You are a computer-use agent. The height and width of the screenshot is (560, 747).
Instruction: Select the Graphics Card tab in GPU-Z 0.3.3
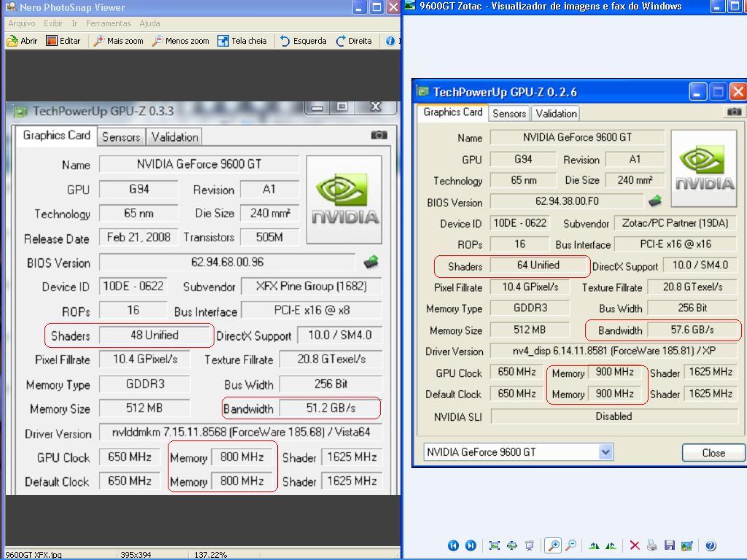tap(56, 136)
